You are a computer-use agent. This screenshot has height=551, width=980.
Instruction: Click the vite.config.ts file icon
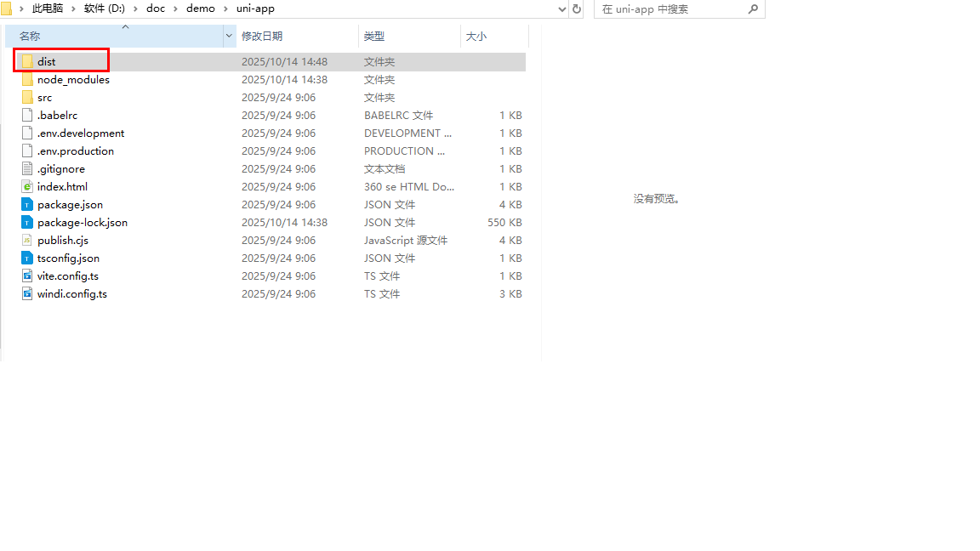click(x=27, y=275)
